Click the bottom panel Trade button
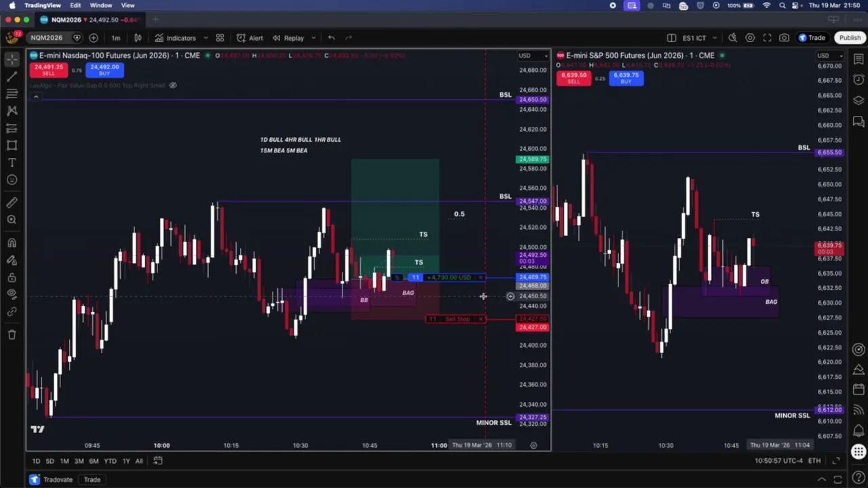The image size is (868, 488). tap(92, 480)
